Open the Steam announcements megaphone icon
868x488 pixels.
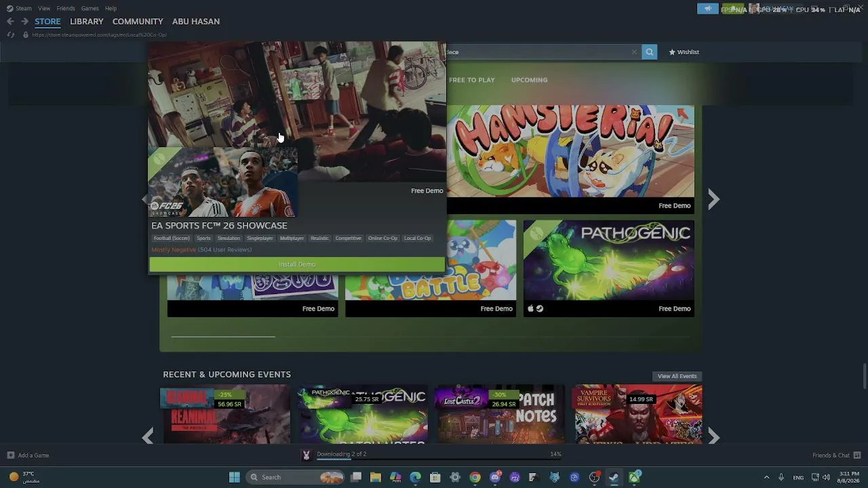coord(707,9)
